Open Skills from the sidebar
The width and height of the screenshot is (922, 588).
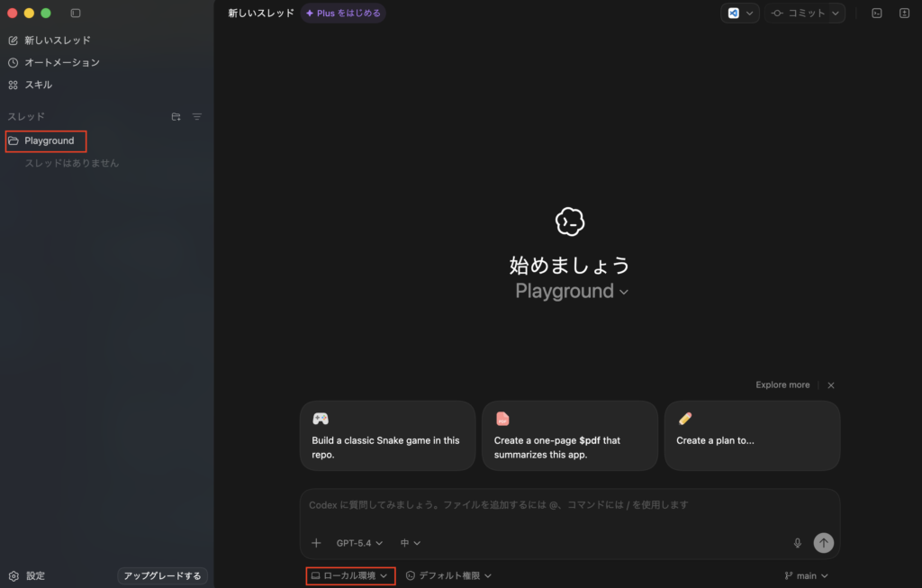(x=38, y=85)
